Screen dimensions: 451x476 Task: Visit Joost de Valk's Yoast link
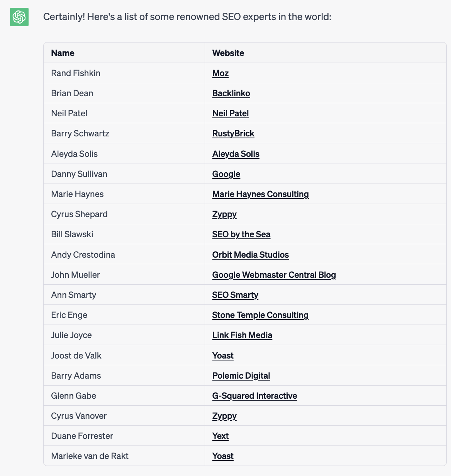click(223, 355)
